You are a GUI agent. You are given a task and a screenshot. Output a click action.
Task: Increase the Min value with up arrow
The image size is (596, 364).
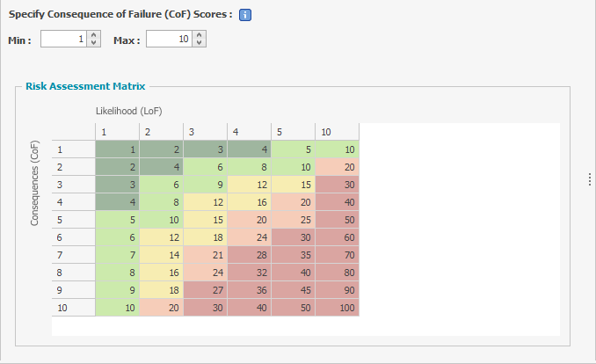click(x=93, y=35)
